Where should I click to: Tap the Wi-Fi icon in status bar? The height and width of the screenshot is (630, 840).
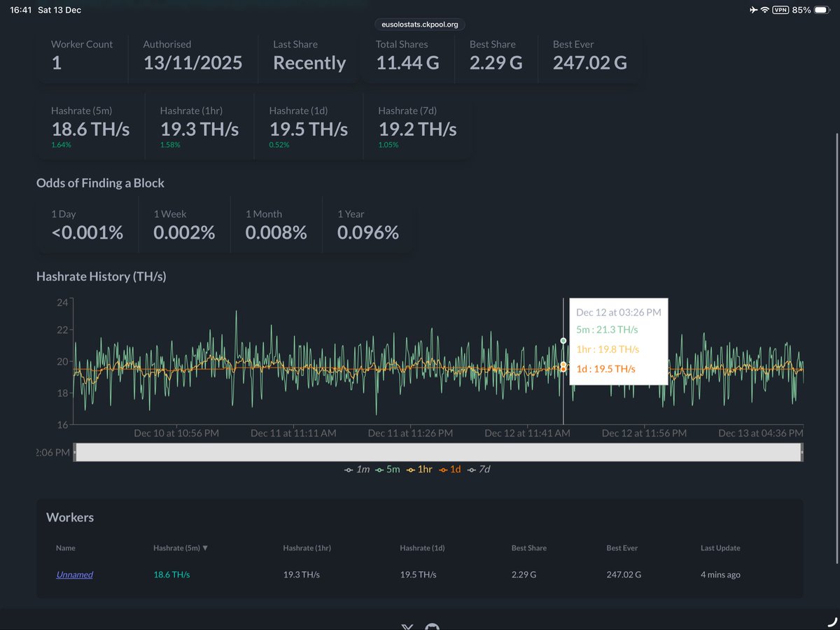(765, 10)
